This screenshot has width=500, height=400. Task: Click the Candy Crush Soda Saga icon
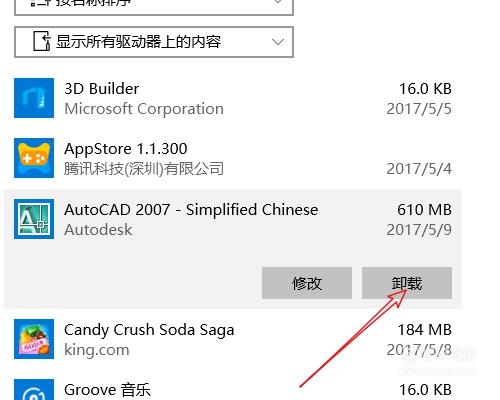pyautogui.click(x=34, y=339)
